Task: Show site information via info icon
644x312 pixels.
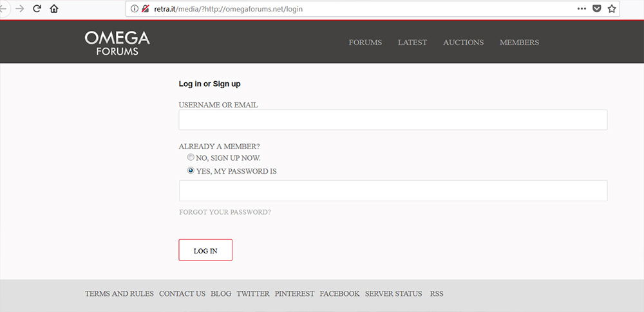Action: click(x=135, y=9)
